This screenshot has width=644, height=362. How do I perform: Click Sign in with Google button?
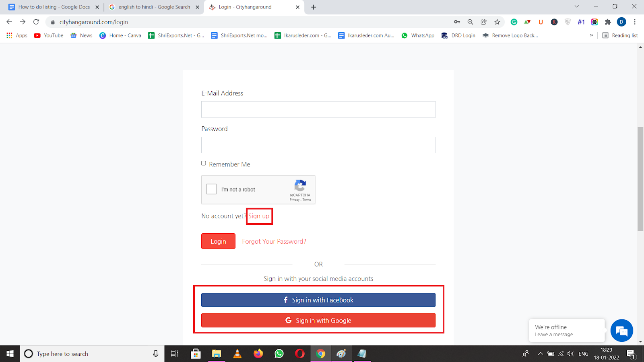(x=318, y=321)
